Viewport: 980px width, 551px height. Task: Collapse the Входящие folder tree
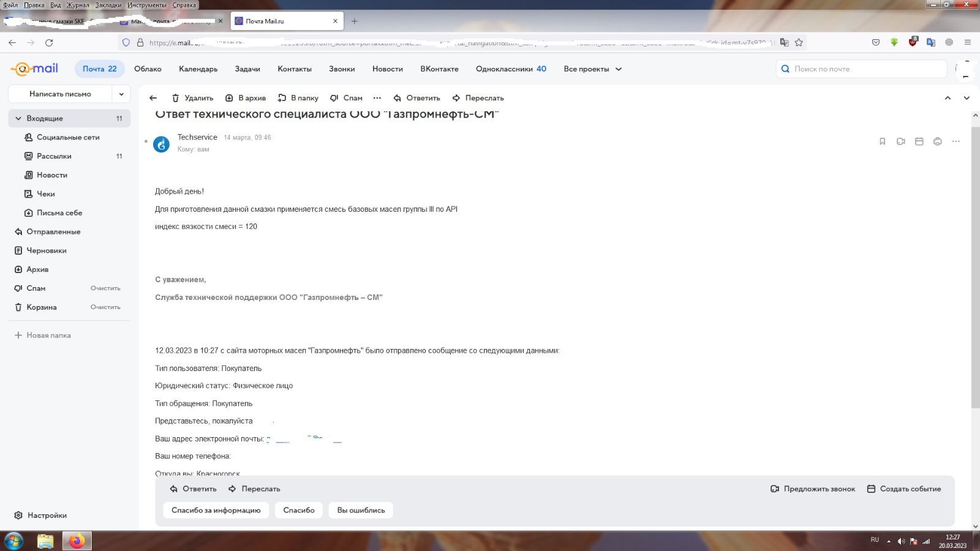(x=18, y=118)
